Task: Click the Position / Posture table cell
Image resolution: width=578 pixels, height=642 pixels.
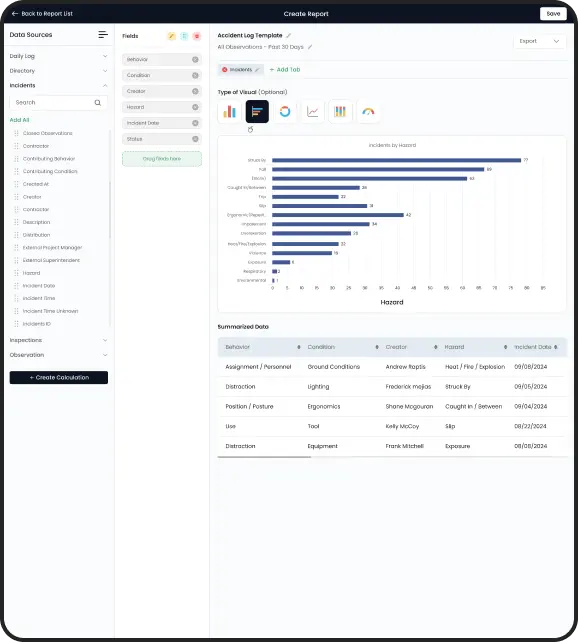Action: pyautogui.click(x=249, y=407)
